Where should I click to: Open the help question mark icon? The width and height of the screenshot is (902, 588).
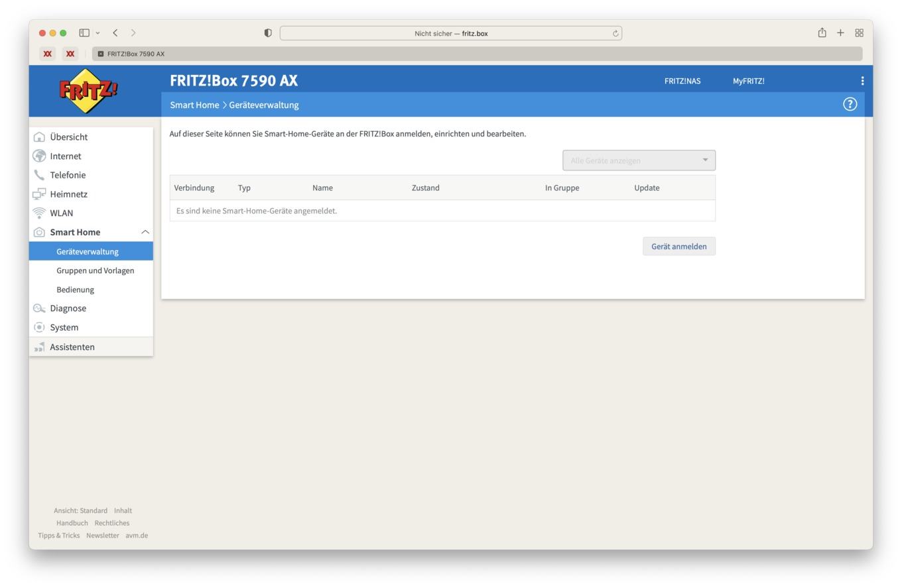tap(850, 104)
